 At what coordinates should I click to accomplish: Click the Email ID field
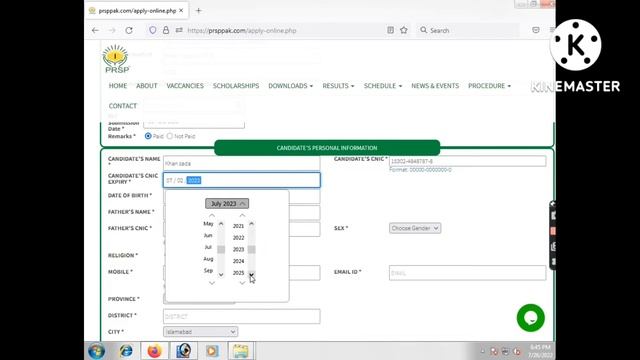(467, 273)
